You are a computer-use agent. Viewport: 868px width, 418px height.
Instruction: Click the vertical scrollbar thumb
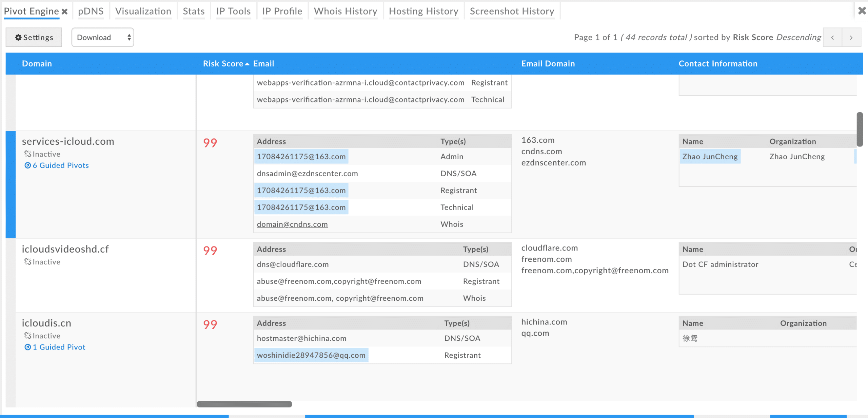(860, 129)
